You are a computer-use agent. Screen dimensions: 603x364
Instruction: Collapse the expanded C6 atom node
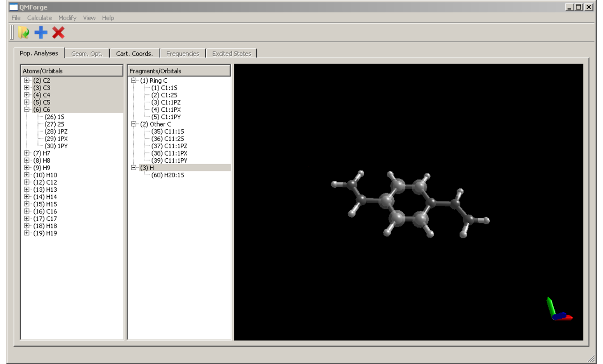pyautogui.click(x=27, y=109)
